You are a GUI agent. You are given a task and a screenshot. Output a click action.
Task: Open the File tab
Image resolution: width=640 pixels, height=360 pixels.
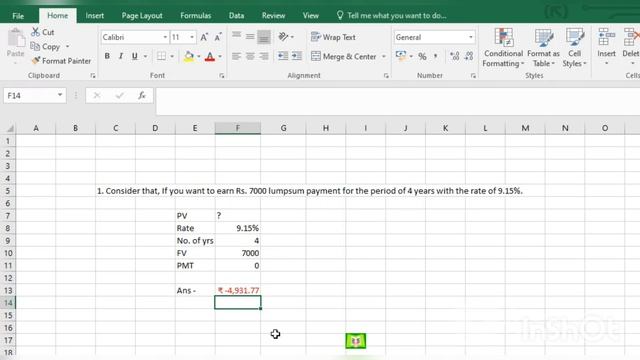coord(18,16)
